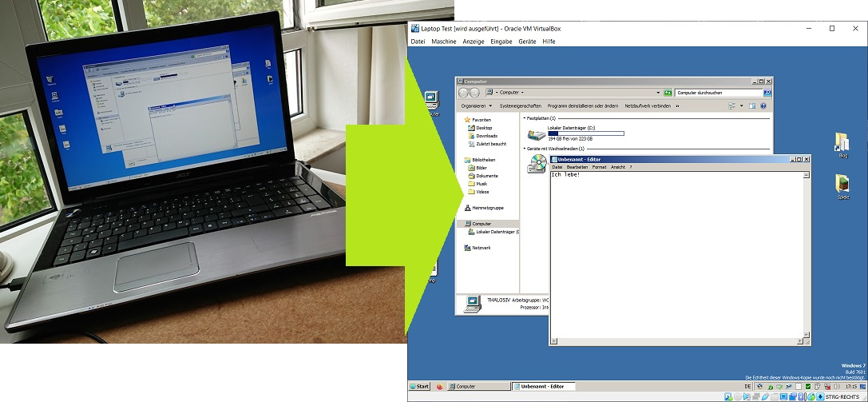The image size is (868, 402).
Task: Click the Windows Start button
Action: pos(419,386)
